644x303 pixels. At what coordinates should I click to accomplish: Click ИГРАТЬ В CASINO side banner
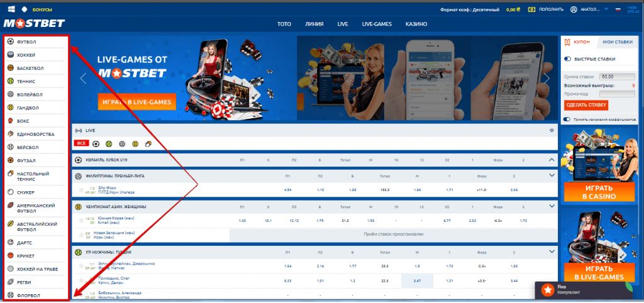coord(599,192)
